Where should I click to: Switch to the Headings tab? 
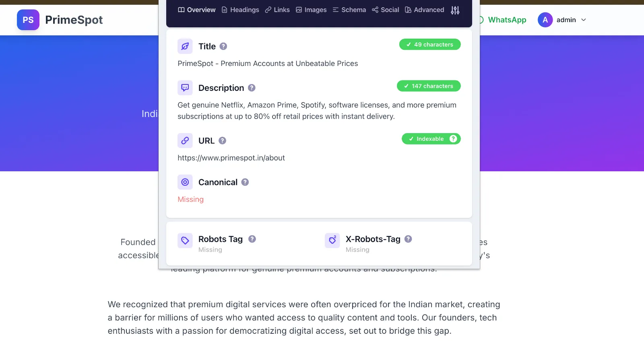(x=240, y=10)
